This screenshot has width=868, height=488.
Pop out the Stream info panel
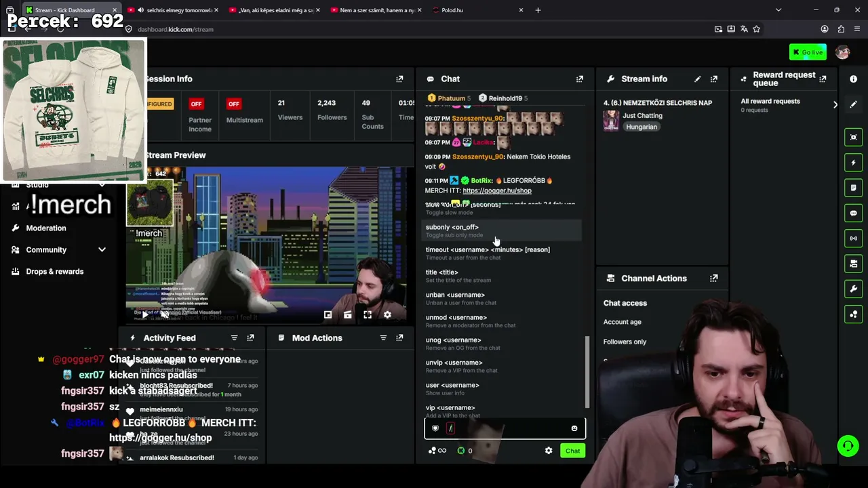pyautogui.click(x=714, y=79)
